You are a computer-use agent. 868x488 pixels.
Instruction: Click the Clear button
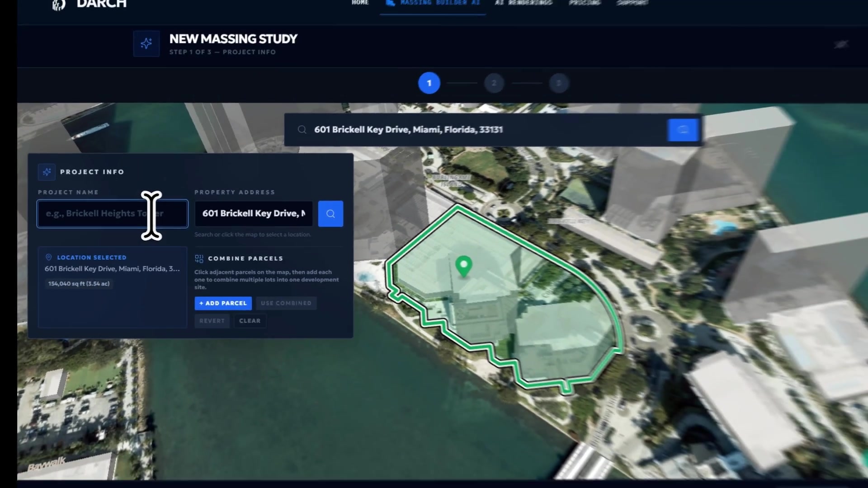pos(250,321)
